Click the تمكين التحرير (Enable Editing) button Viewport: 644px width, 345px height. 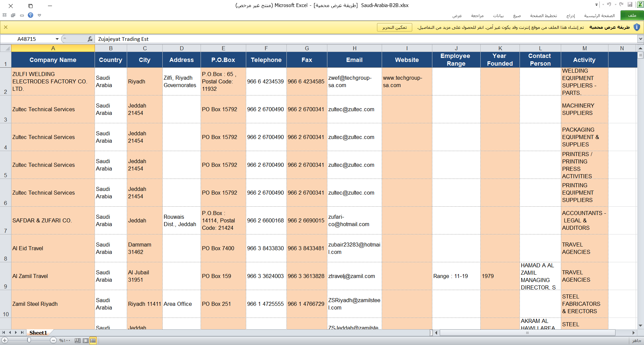pyautogui.click(x=394, y=27)
